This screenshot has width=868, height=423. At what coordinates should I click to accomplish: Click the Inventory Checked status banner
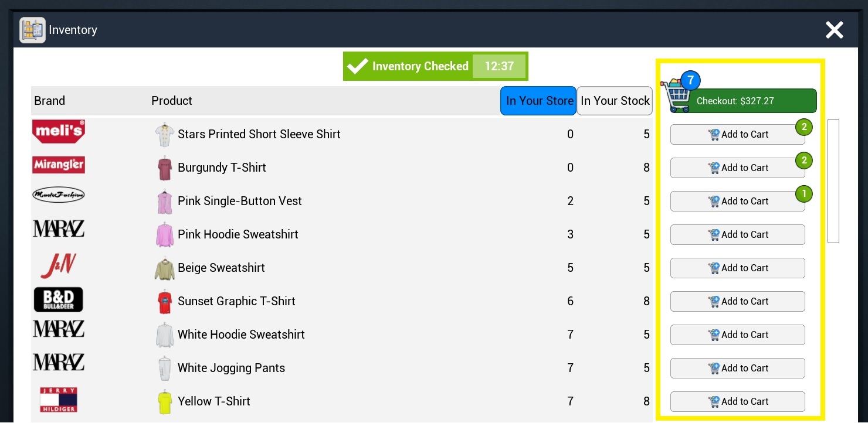point(436,66)
